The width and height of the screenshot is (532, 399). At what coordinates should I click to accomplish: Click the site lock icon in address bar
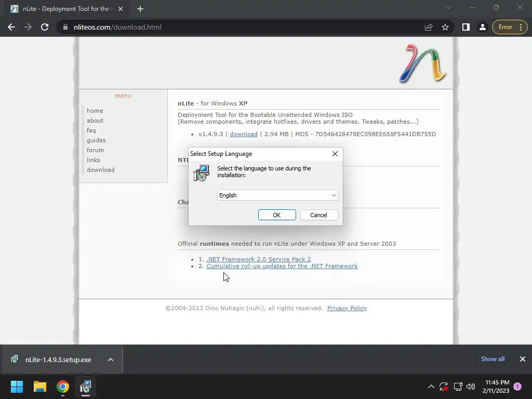(x=65, y=27)
